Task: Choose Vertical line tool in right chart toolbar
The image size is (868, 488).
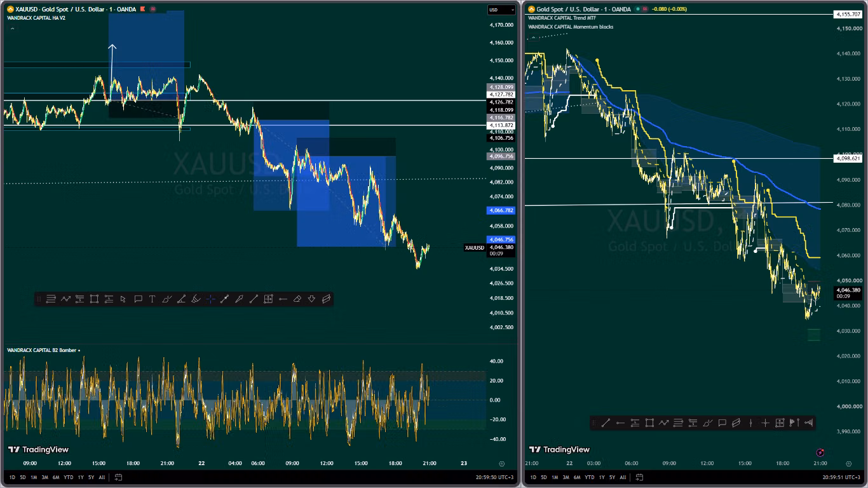Action: tap(750, 423)
